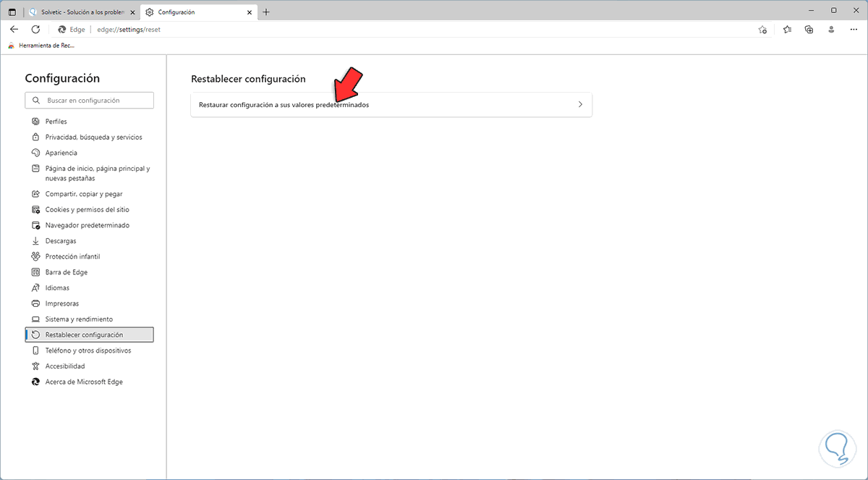Viewport: 868px width, 480px height.
Task: Go to Apariencia settings
Action: pos(90,153)
